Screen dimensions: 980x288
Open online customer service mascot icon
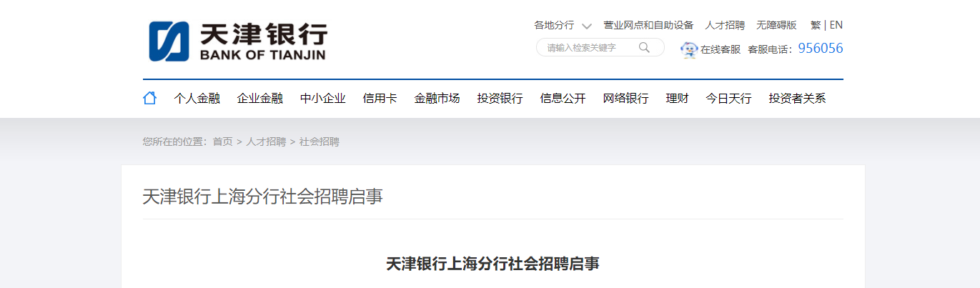coord(689,49)
